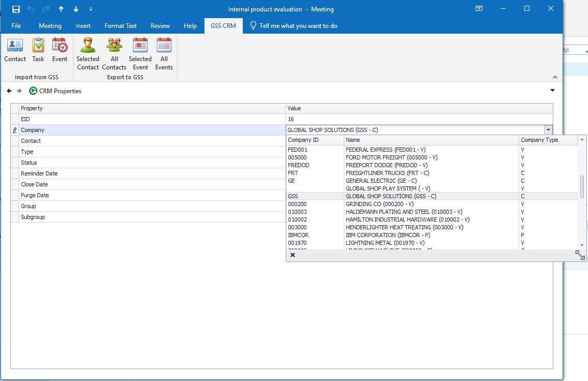
Task: Select the Type property row
Action: click(152, 152)
